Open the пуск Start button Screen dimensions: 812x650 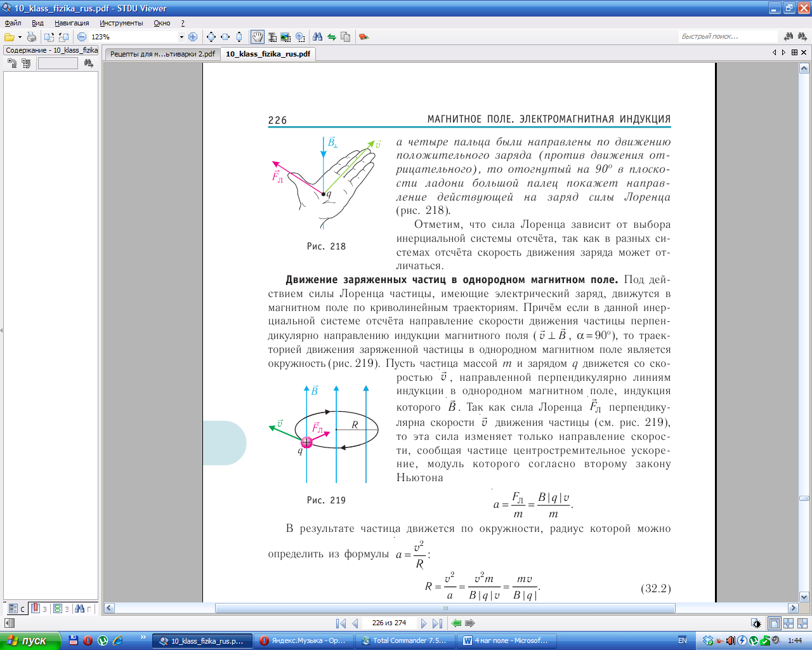[x=30, y=640]
